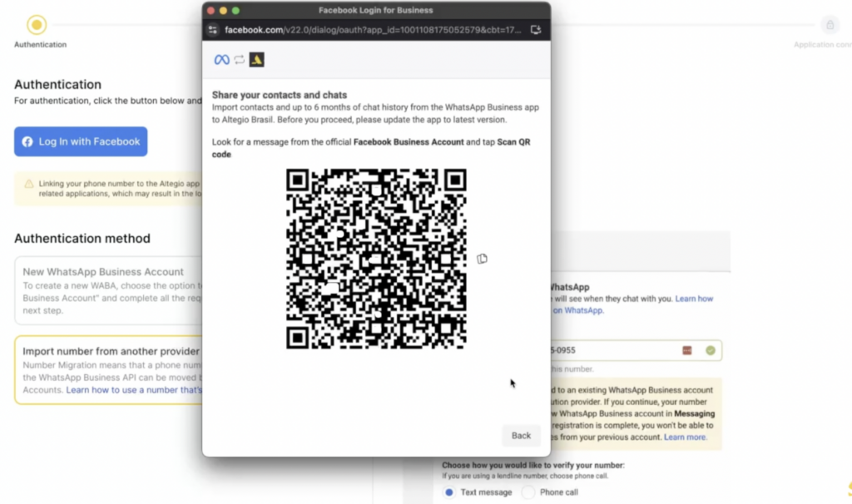Click the 'Authentication method' heading
Screen dimensions: 852x504
pos(82,239)
